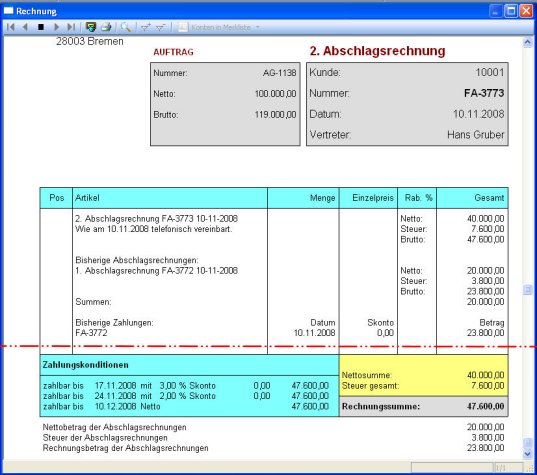
Task: Click Netto value 100.000,00
Action: [275, 94]
